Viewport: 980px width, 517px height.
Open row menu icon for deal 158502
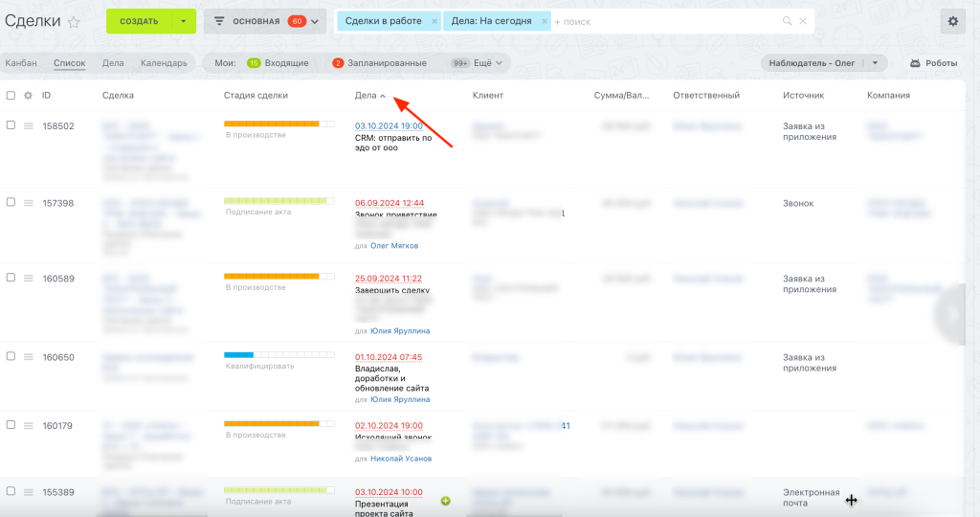point(29,125)
